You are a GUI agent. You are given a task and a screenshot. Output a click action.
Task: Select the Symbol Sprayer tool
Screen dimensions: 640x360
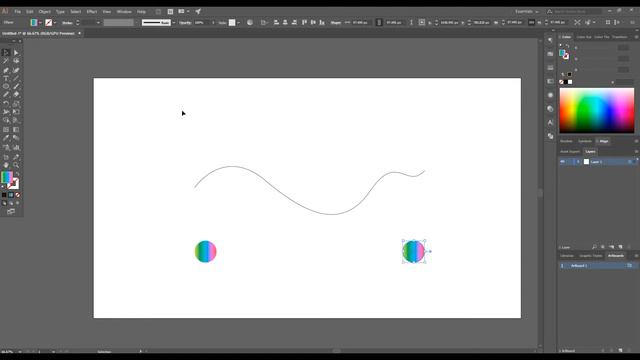tap(6, 147)
